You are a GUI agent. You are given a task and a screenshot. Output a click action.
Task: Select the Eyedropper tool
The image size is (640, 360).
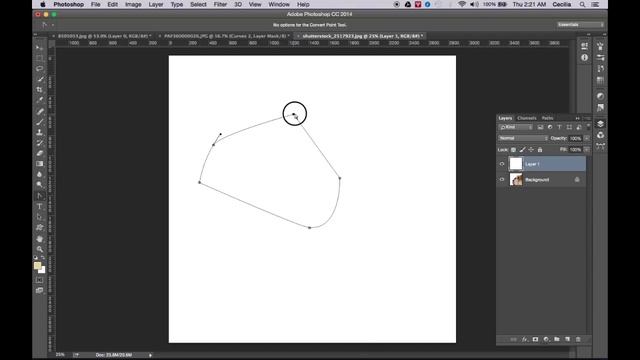[x=40, y=100]
